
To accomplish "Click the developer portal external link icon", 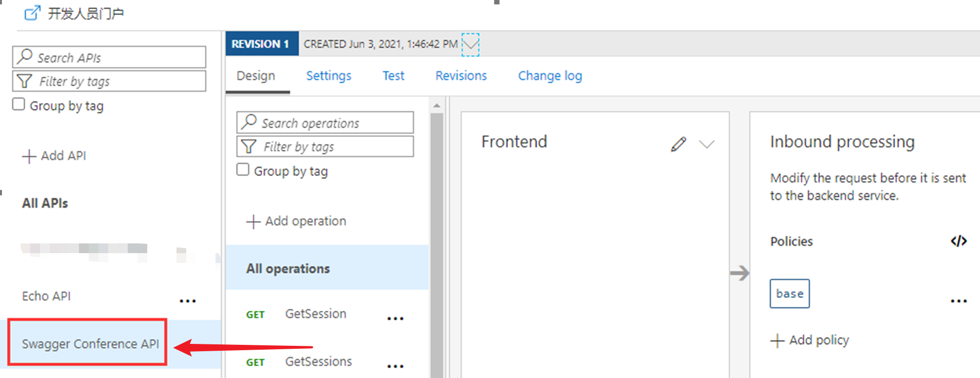I will (x=32, y=13).
